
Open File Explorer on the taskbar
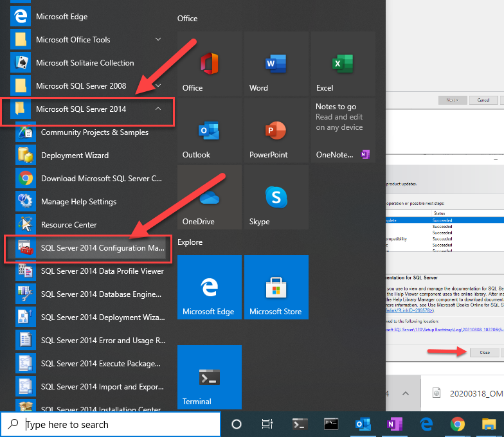(489, 424)
